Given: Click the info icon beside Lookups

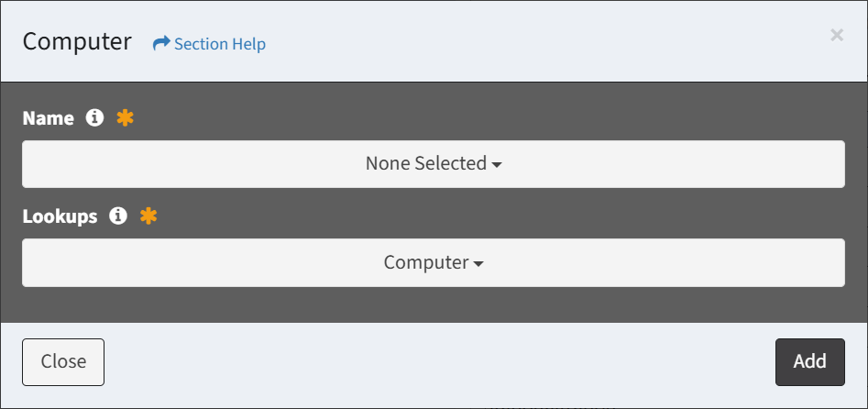Looking at the screenshot, I should [x=117, y=216].
